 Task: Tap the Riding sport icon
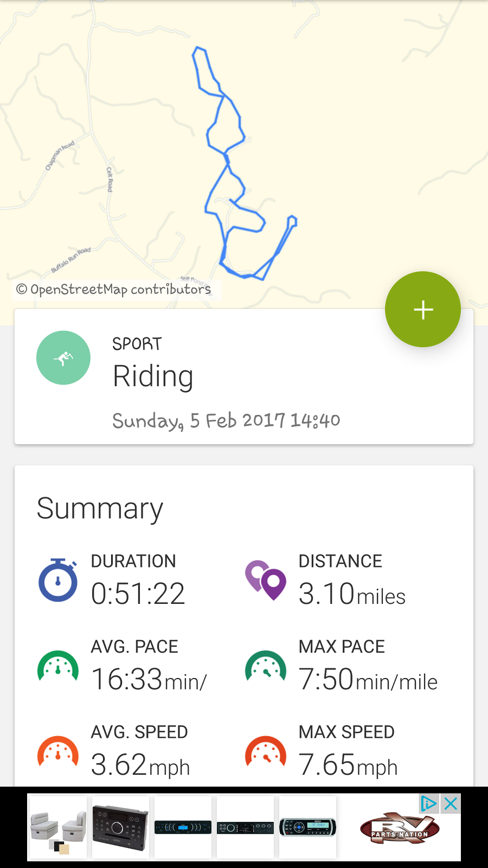(x=63, y=358)
